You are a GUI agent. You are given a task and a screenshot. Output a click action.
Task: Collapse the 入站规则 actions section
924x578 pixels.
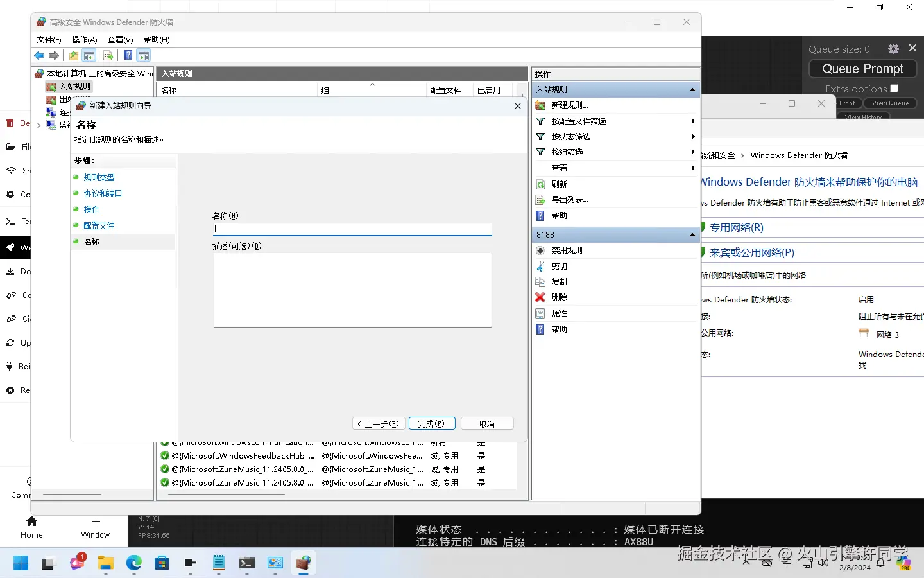click(692, 90)
